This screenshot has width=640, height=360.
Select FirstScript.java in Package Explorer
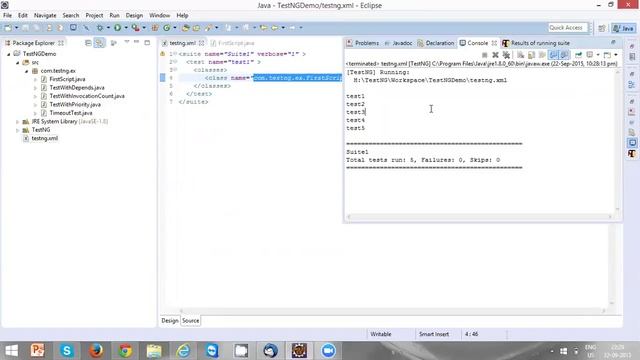(67, 79)
